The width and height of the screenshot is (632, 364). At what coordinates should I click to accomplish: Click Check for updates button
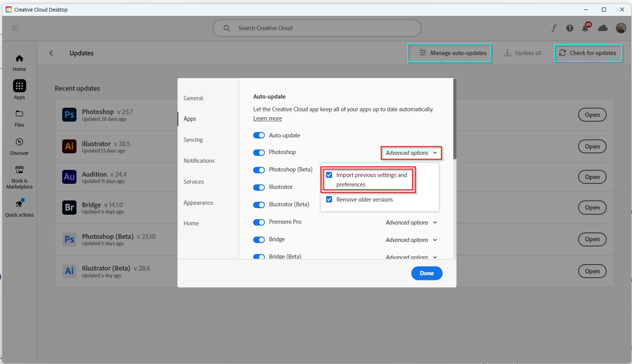click(588, 53)
